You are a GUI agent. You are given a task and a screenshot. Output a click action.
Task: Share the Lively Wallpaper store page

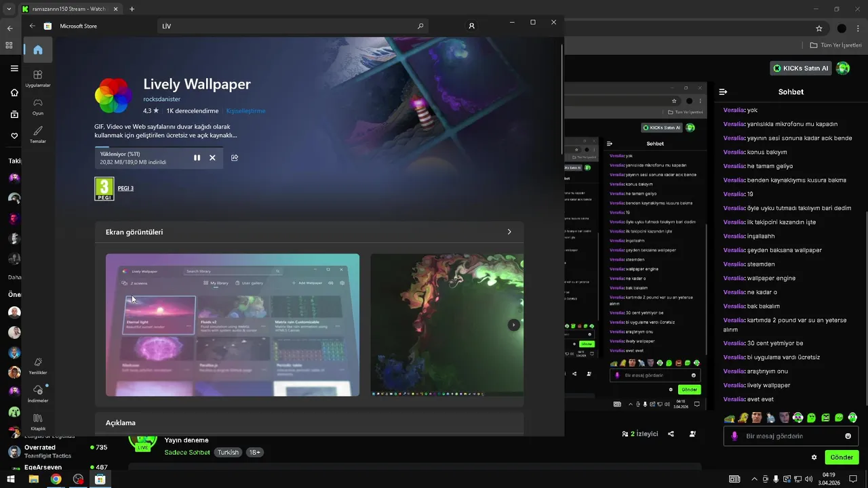(235, 157)
